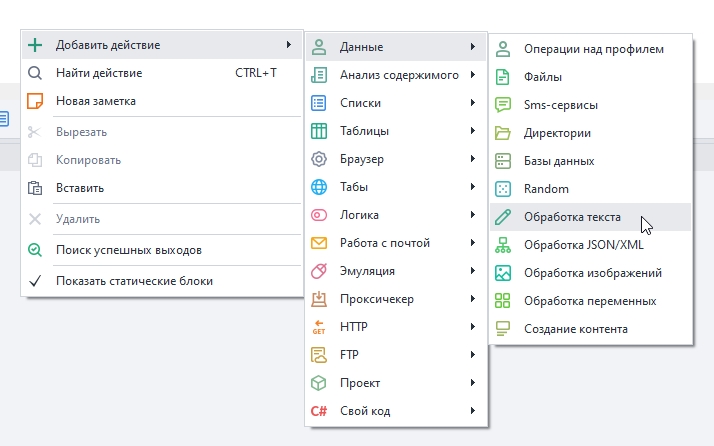Expand the Логика submenu arrow
The width and height of the screenshot is (714, 446).
point(471,215)
